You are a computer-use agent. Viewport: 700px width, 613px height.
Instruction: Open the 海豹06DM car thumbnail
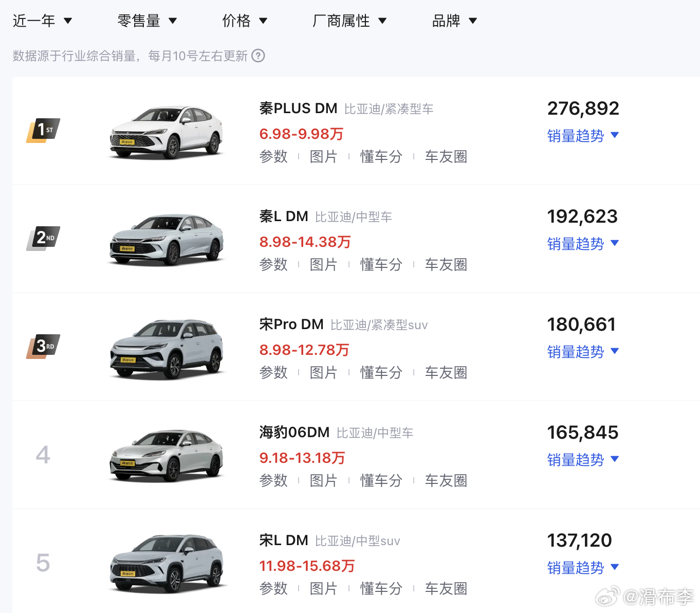point(167,457)
